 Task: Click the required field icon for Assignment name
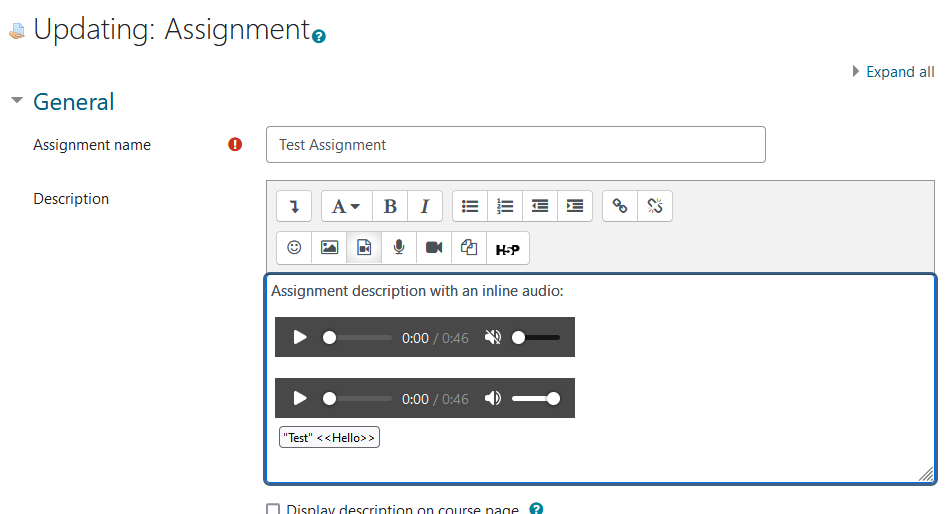[235, 144]
